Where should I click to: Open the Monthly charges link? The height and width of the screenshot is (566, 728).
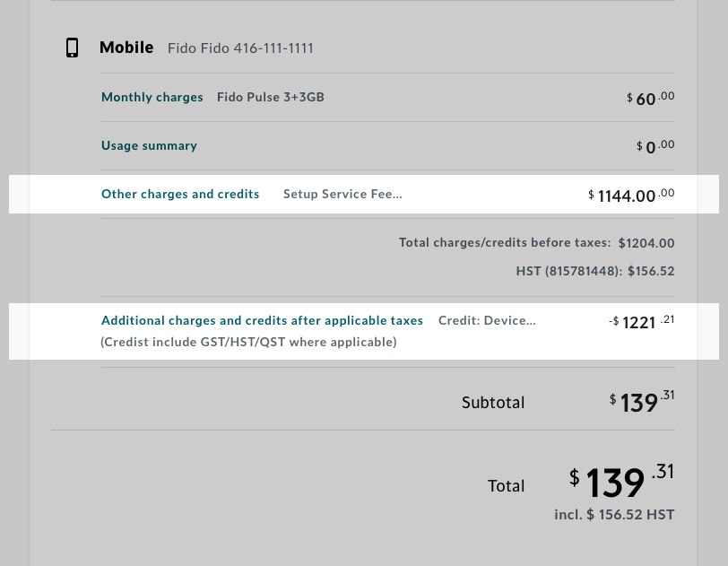click(x=152, y=97)
